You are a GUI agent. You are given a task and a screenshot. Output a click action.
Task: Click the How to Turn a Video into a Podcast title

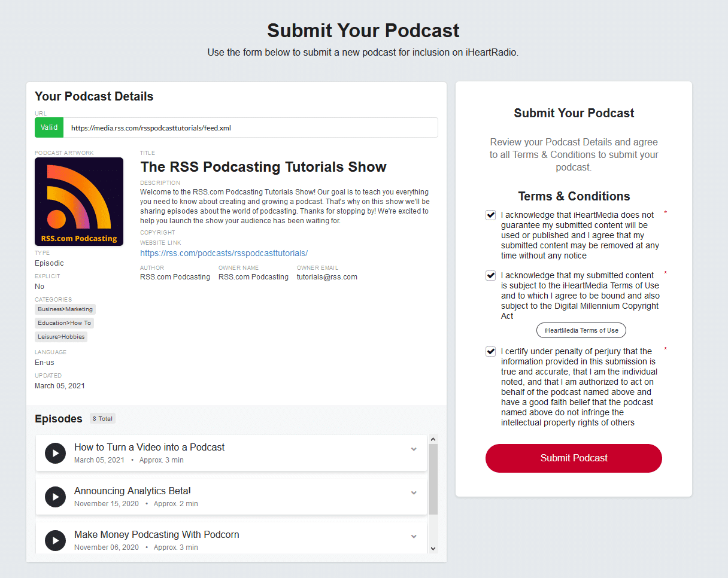pos(149,447)
